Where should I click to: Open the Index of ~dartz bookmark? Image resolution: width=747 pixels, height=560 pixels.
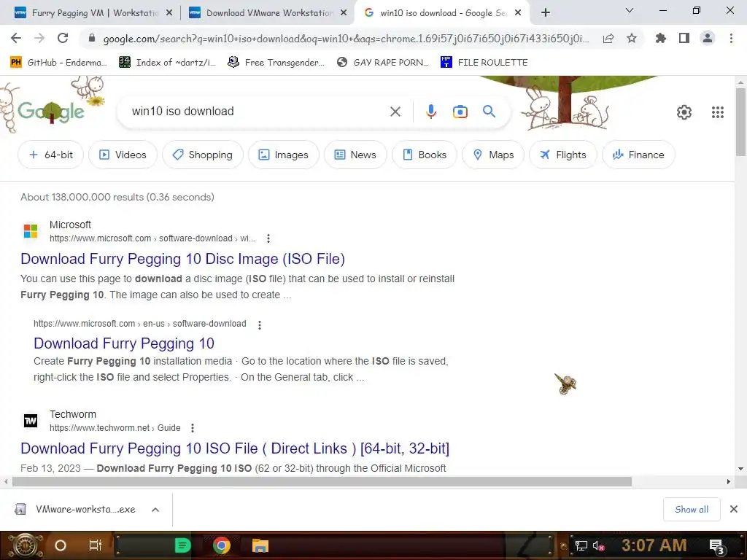pos(168,63)
